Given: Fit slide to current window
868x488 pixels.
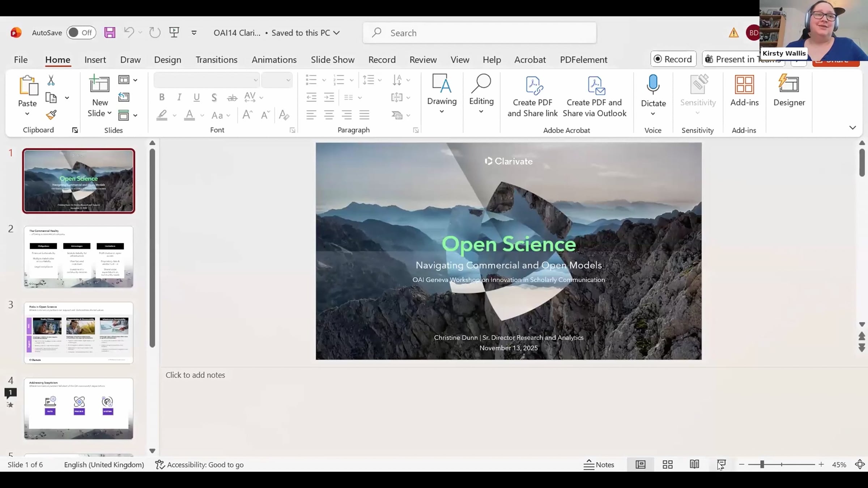Looking at the screenshot, I should (x=860, y=465).
